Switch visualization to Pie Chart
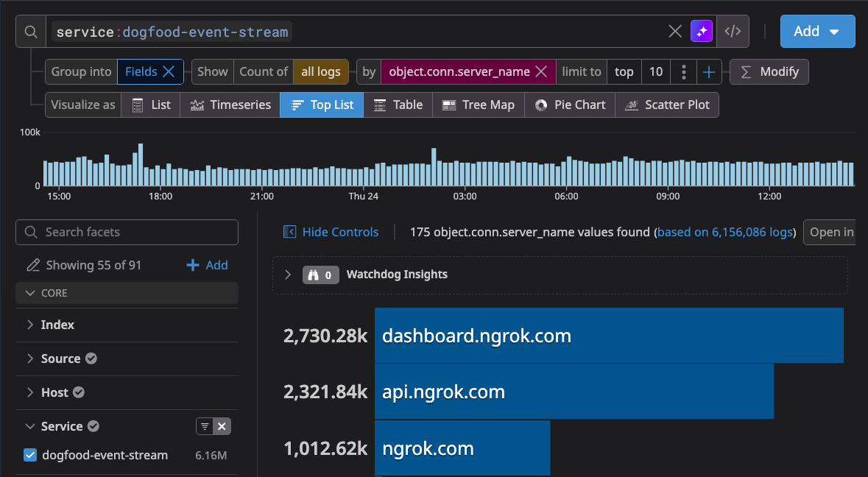This screenshot has width=868, height=477. [x=570, y=105]
